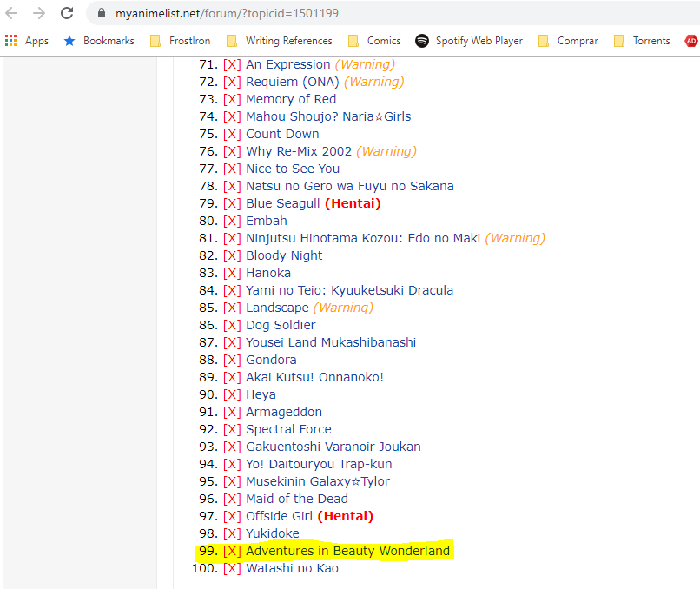This screenshot has width=700, height=589.
Task: Open Yousei Land Mukashibanashi link
Action: pyautogui.click(x=331, y=342)
